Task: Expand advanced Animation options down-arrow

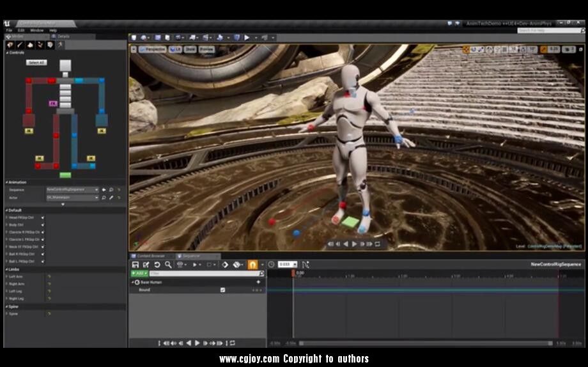Action: pyautogui.click(x=63, y=204)
